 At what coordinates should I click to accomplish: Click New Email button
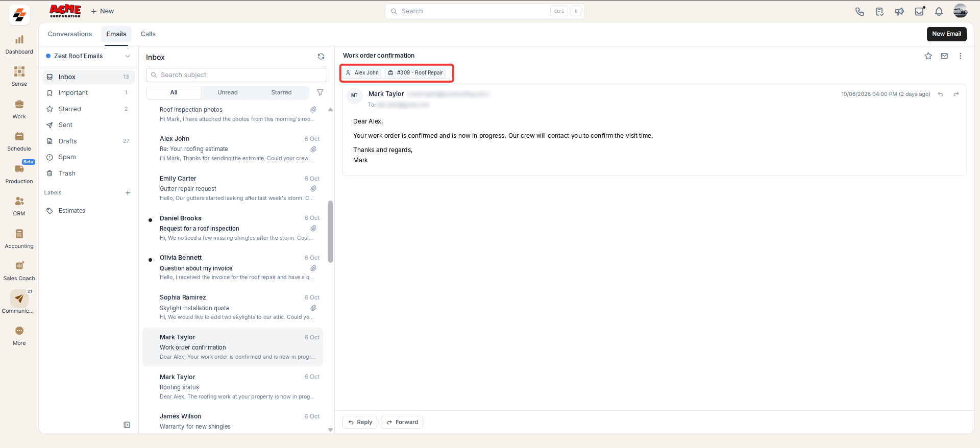coord(946,34)
